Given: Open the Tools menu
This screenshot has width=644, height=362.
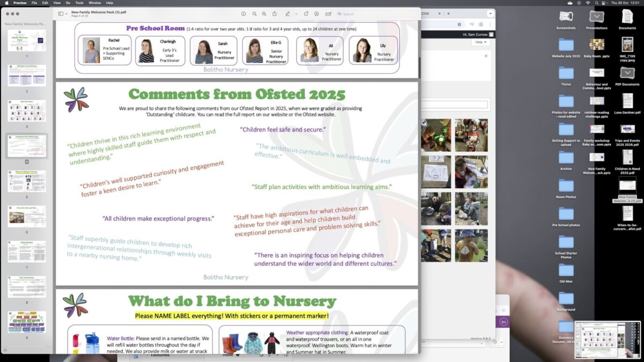Looking at the screenshot, I should (79, 3).
